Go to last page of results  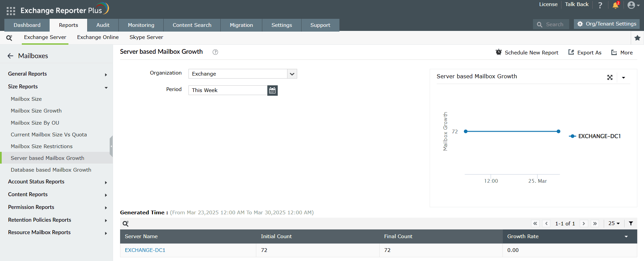point(595,223)
